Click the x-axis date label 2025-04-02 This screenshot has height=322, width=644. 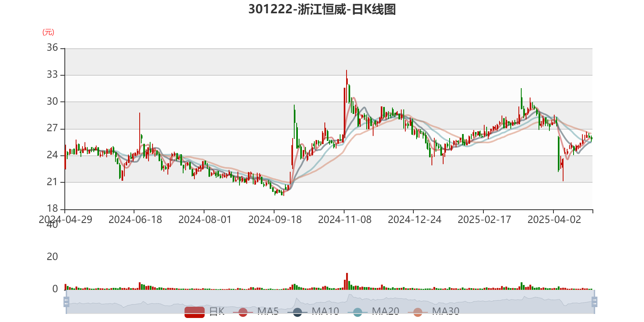point(554,219)
